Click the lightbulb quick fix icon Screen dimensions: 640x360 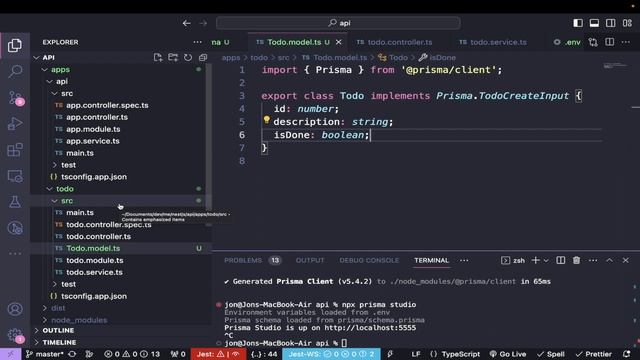pyautogui.click(x=267, y=120)
